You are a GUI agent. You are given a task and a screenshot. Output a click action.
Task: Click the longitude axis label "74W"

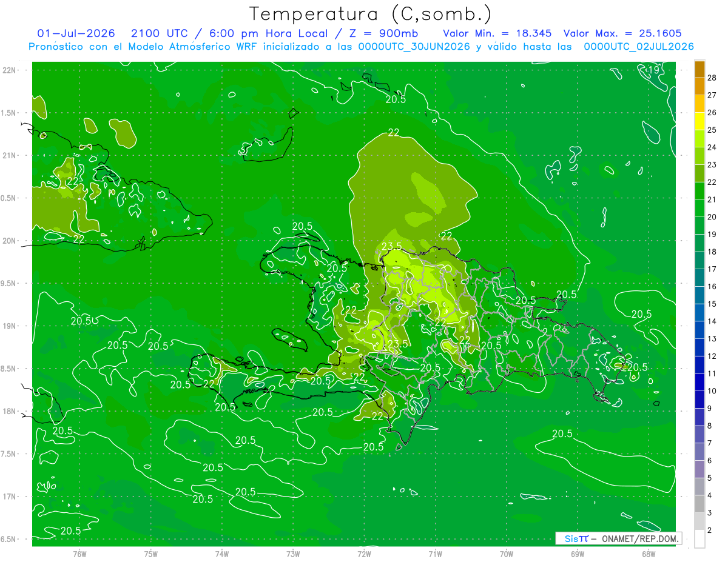[x=222, y=554]
